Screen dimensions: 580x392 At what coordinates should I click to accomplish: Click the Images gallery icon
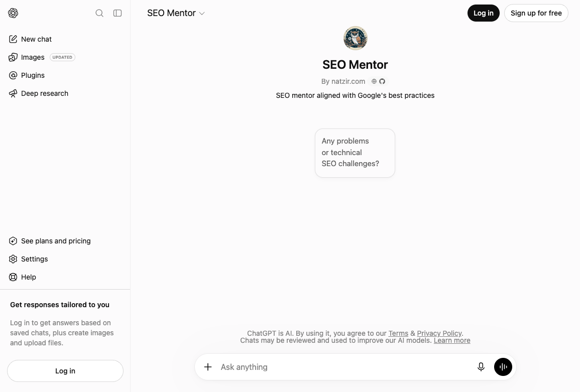[13, 57]
